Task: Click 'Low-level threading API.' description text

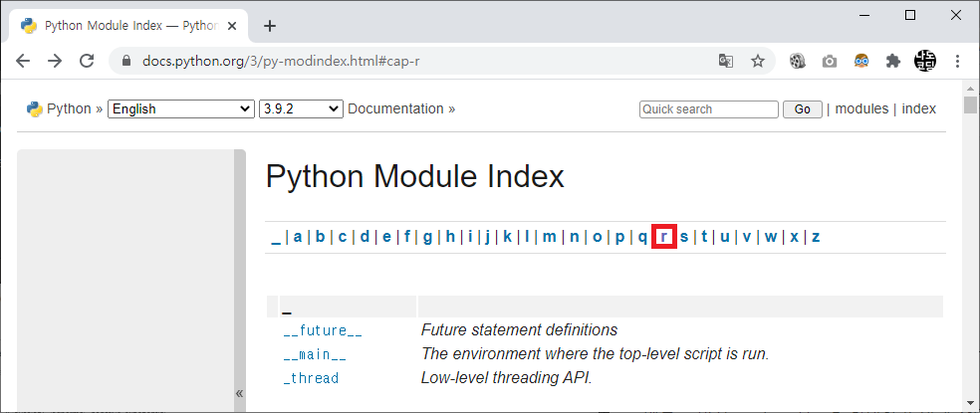Action: pyautogui.click(x=506, y=378)
